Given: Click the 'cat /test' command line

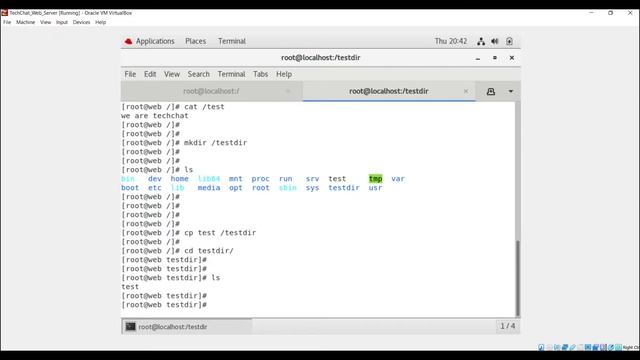Looking at the screenshot, I should click(173, 107).
